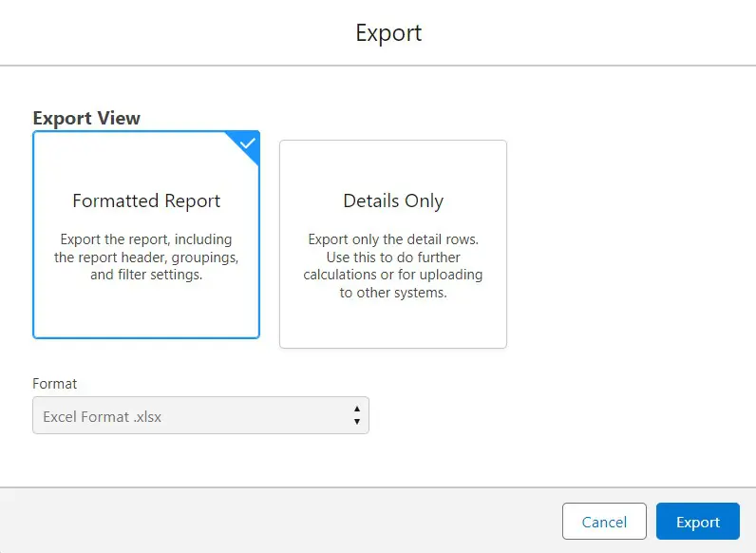Click the 'Details Only' card title text

(392, 201)
